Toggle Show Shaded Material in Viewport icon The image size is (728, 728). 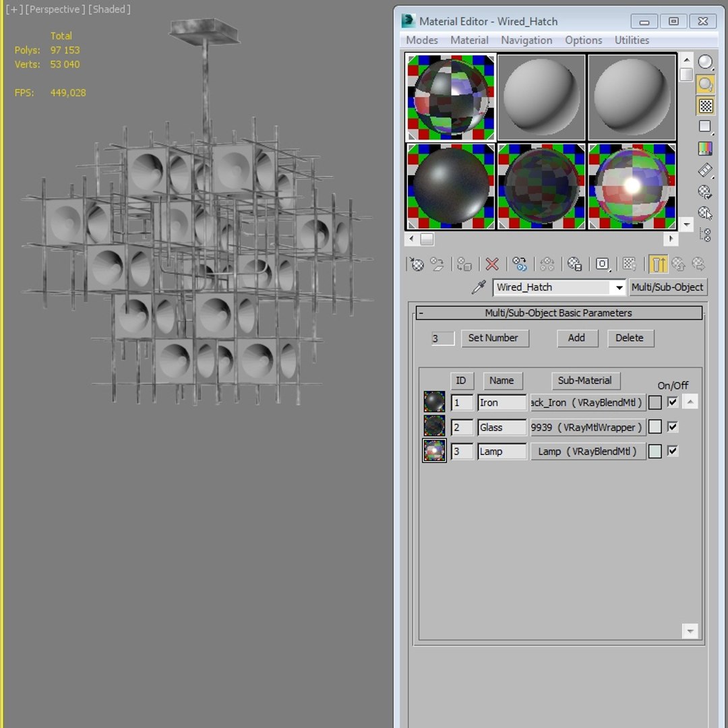tap(630, 264)
